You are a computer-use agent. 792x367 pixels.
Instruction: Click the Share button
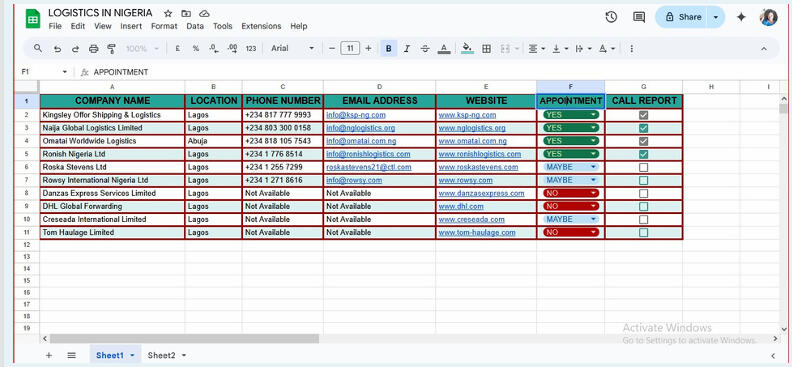click(x=683, y=17)
